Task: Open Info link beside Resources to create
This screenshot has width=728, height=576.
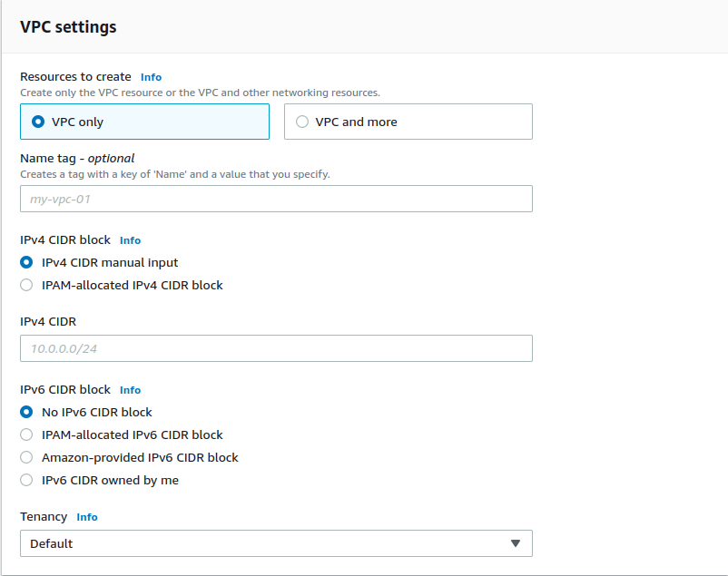Action: [x=151, y=77]
